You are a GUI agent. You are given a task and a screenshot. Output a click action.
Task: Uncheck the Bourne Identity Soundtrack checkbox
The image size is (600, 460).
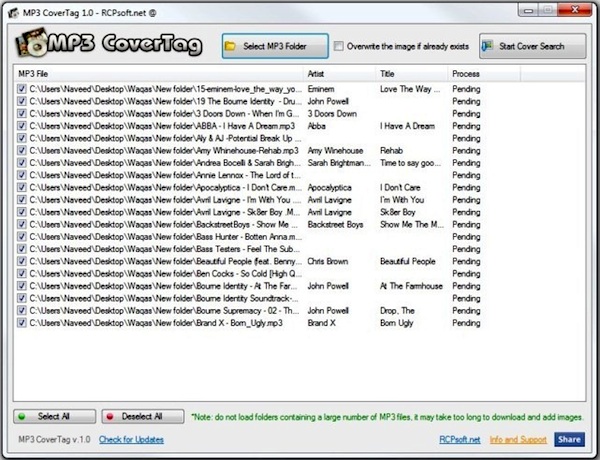21,298
